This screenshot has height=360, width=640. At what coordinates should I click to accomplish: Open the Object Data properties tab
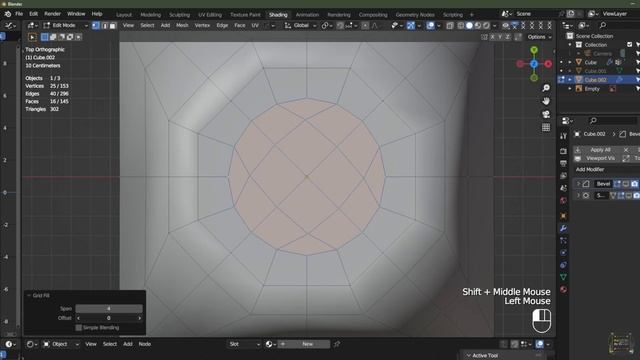pos(564,277)
